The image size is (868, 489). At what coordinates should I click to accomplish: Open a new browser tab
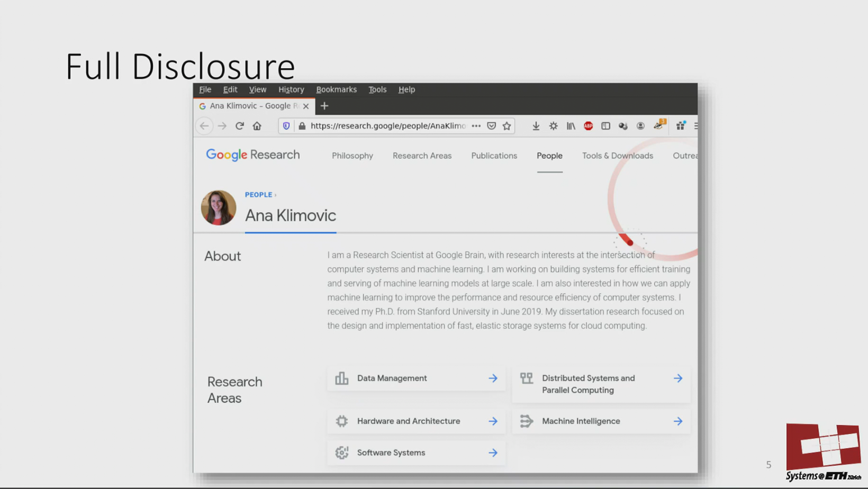tap(324, 106)
